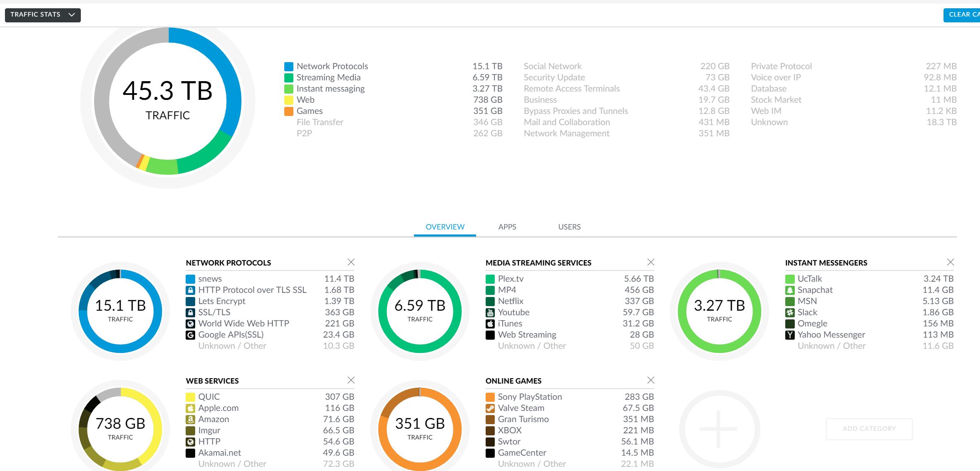Viewport: 980px width, 471px height.
Task: Click the Valve Steam icon
Action: [490, 408]
